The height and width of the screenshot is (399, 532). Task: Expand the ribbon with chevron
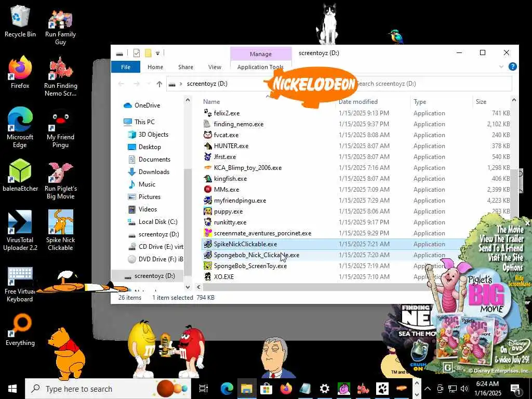click(x=501, y=67)
